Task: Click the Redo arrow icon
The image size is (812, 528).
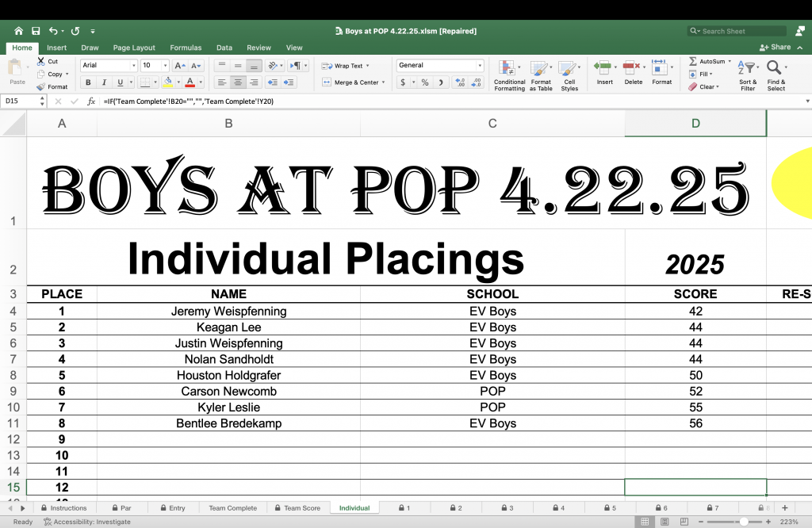Action: point(75,31)
